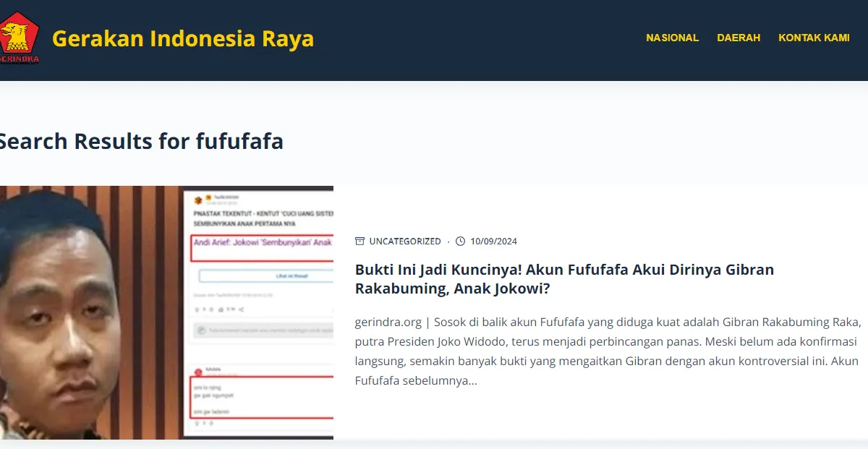The height and width of the screenshot is (449, 868).
Task: Open the NASIONAL menu item
Action: tap(672, 38)
